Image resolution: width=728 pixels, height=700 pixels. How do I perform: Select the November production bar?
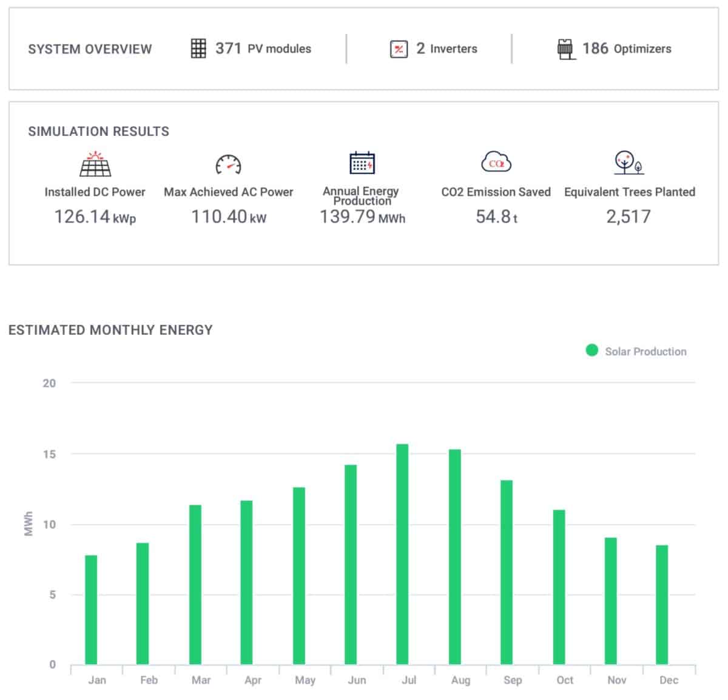611,601
